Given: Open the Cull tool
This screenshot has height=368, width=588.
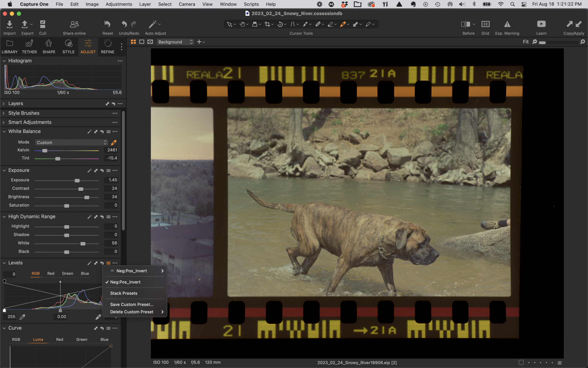Looking at the screenshot, I should (x=43, y=24).
